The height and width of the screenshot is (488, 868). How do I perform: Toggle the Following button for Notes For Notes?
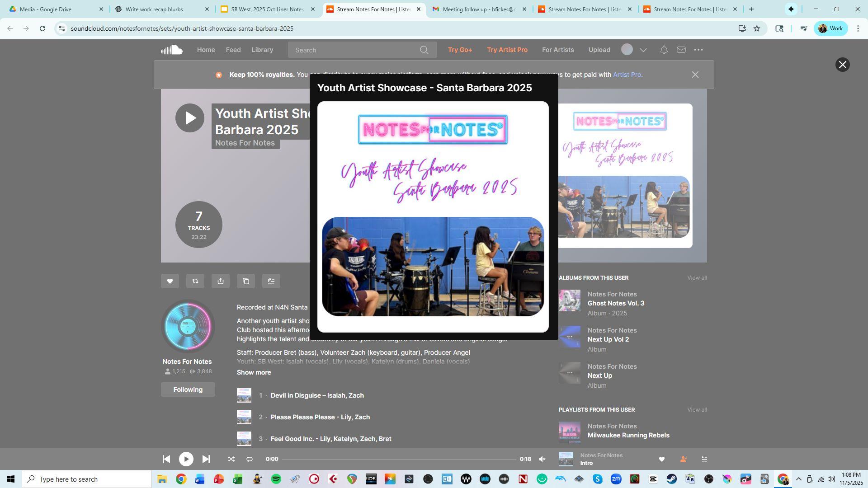(188, 389)
